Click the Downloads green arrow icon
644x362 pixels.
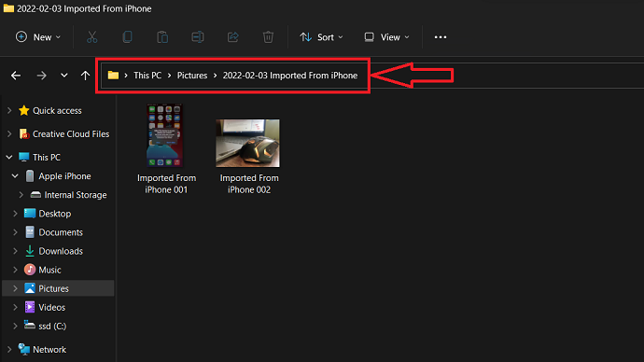(x=30, y=251)
